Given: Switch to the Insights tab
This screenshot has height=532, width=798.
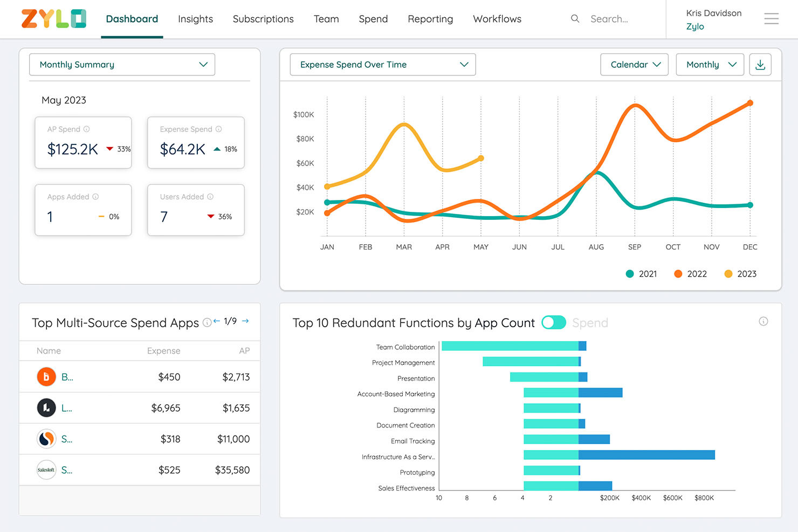Looking at the screenshot, I should point(195,19).
